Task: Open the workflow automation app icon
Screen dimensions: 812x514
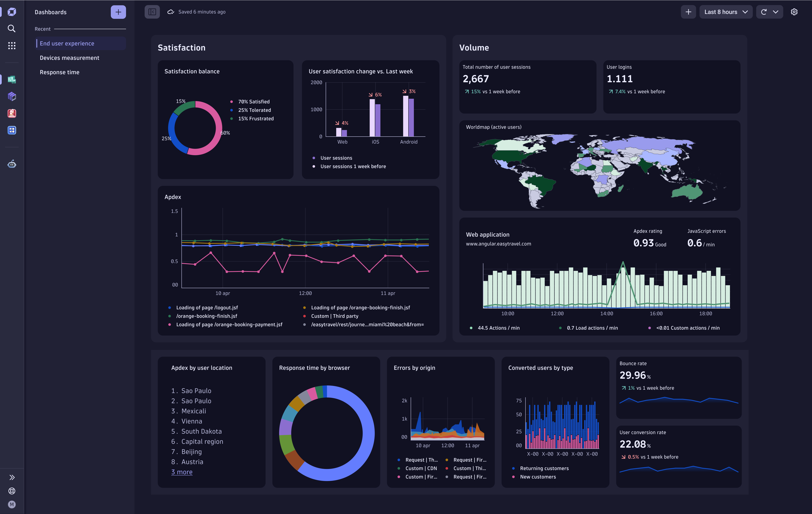Action: point(12,130)
